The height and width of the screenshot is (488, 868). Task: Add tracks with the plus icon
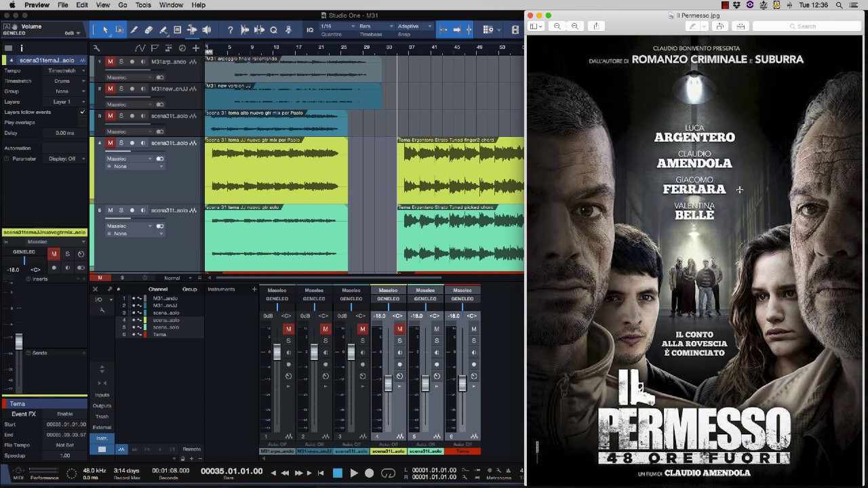[196, 48]
